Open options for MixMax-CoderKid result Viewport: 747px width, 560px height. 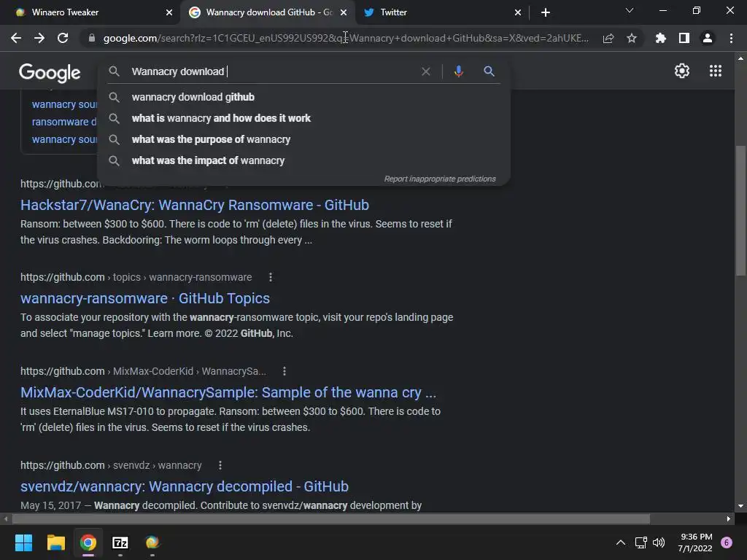(285, 371)
